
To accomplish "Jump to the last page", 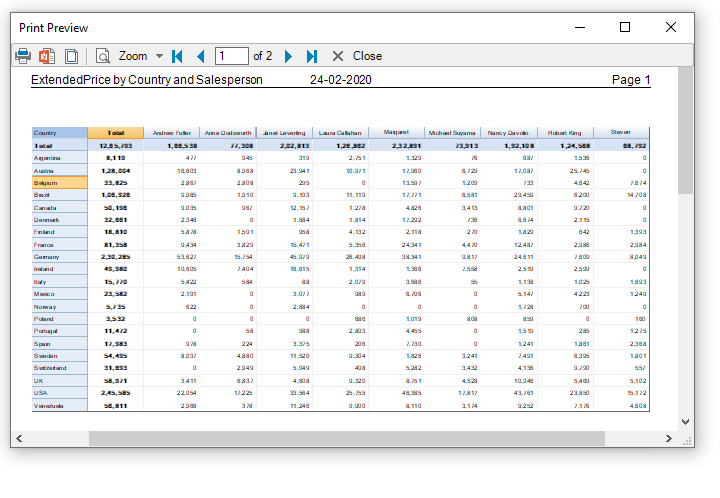I will (312, 56).
